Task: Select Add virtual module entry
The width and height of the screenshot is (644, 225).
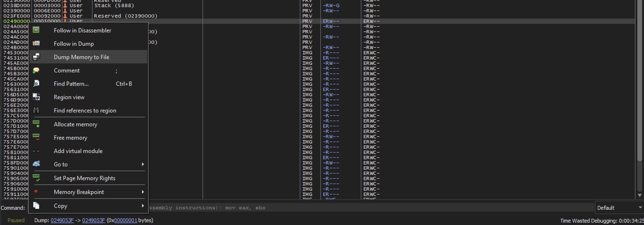Action: 88,151
